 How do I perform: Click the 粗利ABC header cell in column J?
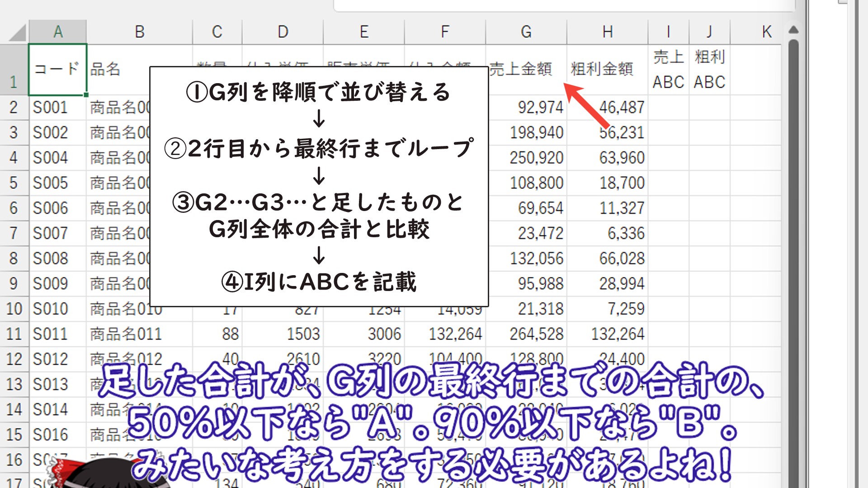point(709,70)
